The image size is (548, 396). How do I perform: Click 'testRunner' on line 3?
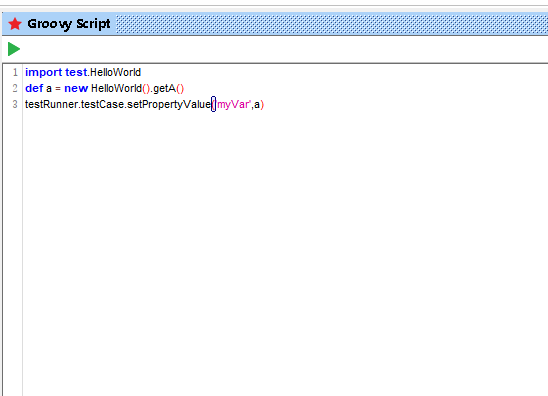[x=51, y=104]
